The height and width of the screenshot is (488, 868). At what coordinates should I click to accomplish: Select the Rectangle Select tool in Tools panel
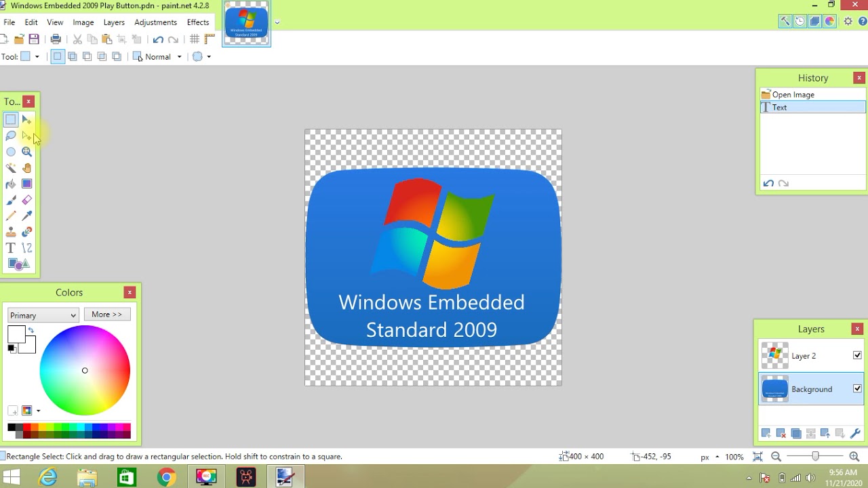(11, 120)
